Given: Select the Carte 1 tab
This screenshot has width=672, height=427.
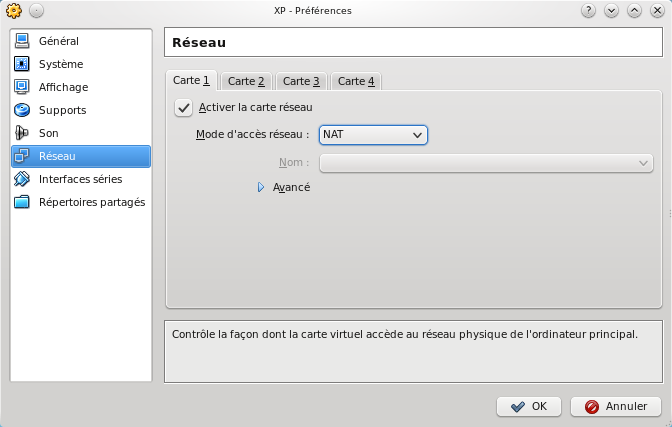Looking at the screenshot, I should (x=191, y=80).
